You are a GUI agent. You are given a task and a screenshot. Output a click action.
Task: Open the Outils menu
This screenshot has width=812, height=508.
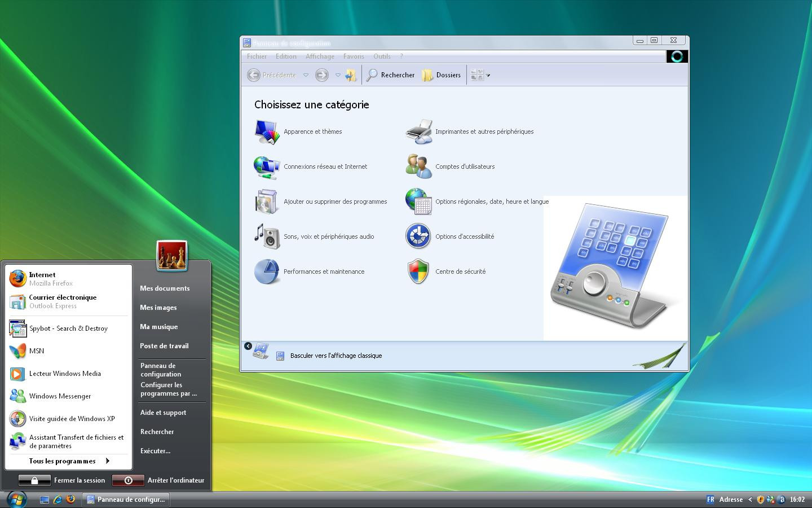coord(382,56)
